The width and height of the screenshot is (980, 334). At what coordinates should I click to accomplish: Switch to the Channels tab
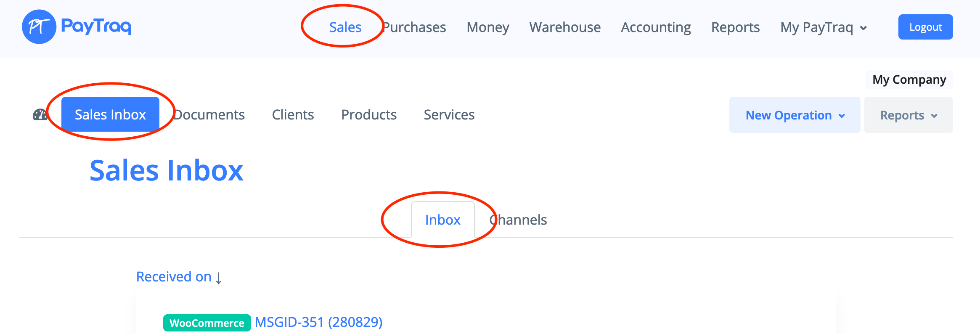(x=518, y=220)
